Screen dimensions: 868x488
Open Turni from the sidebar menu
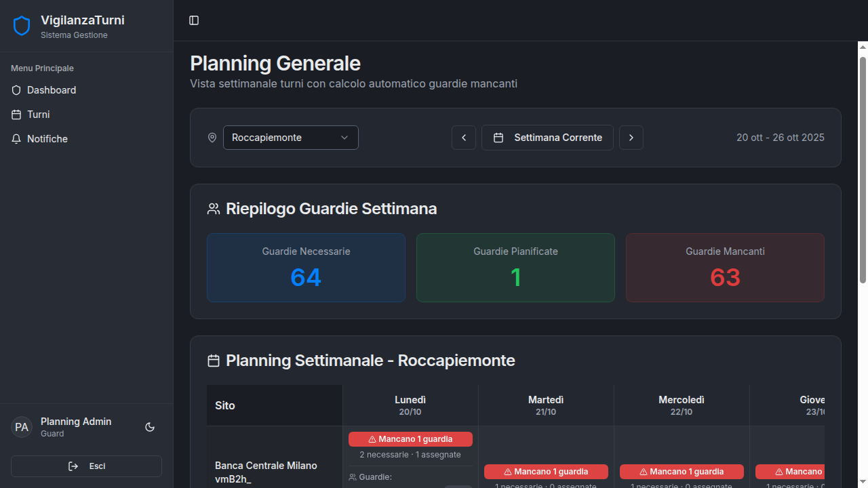point(39,115)
